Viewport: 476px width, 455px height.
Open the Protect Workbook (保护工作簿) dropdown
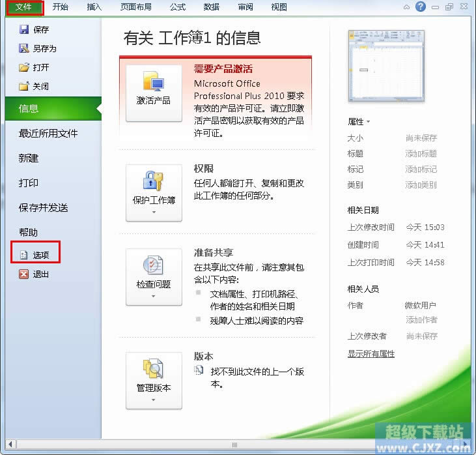click(154, 193)
